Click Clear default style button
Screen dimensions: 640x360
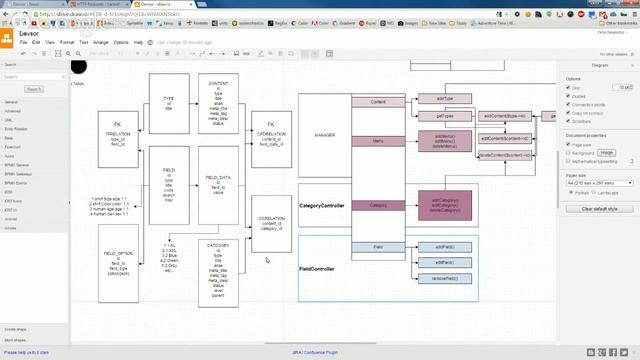(600, 209)
